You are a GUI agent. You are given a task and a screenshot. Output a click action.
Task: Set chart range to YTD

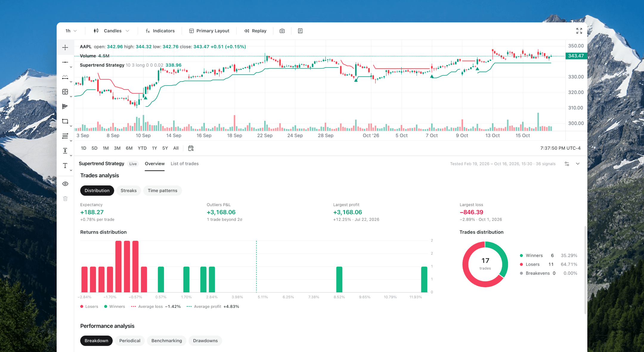click(142, 148)
